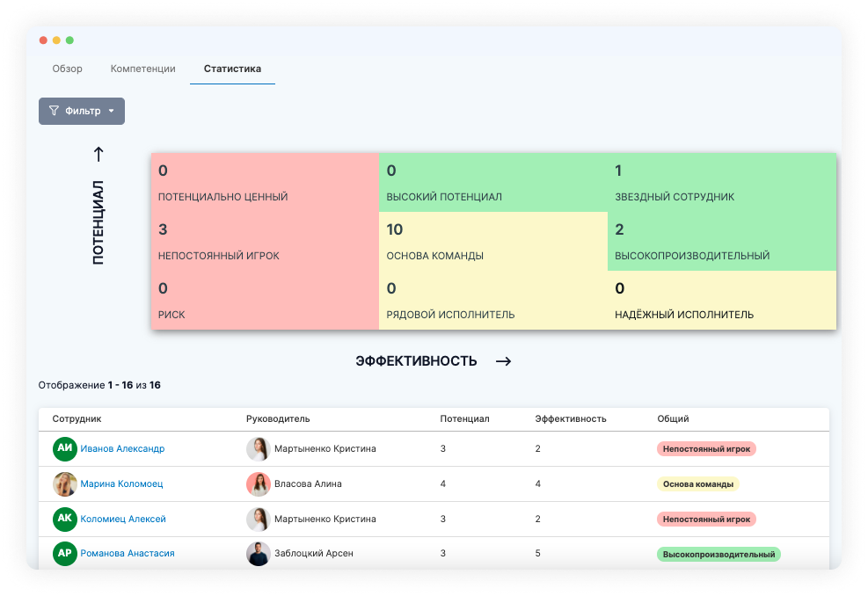Viewport: 868px width, 596px height.
Task: Select the Непостоянный игрок red cell
Action: [x=264, y=241]
